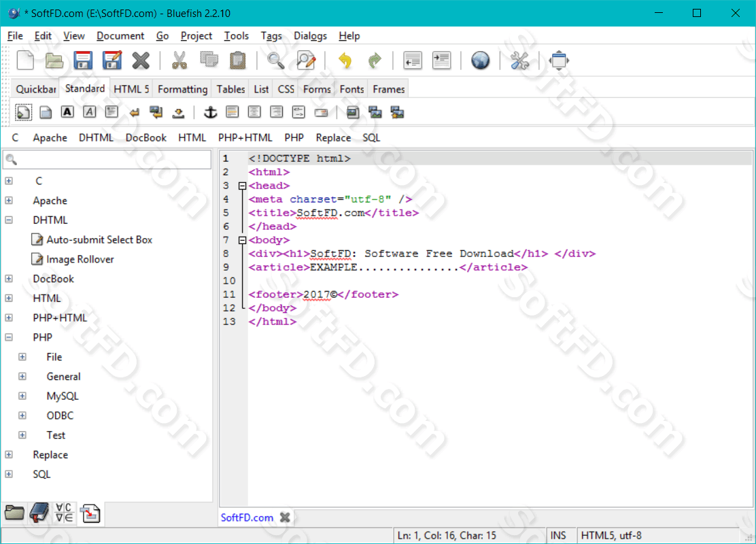The height and width of the screenshot is (544, 756).
Task: Toggle fullscreen mode icon
Action: coord(559,61)
